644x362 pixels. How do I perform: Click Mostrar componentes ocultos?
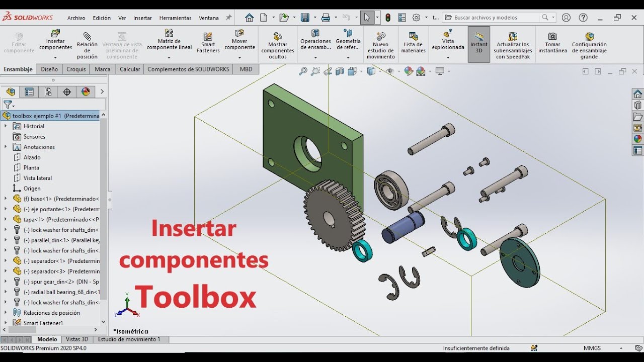278,46
